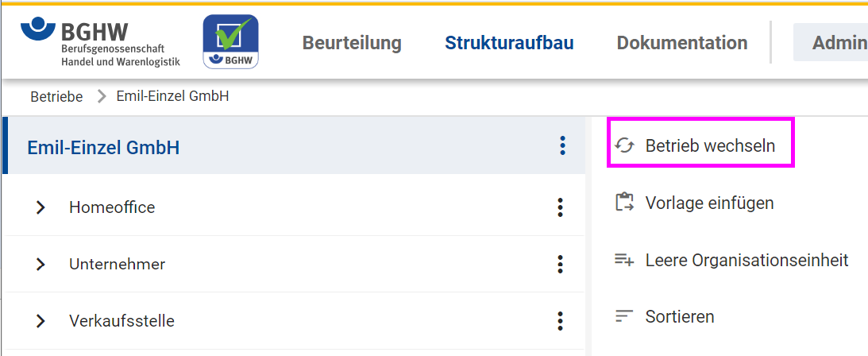Expand the Homeoffice tree node
Screen dimensions: 868x356
[40, 207]
